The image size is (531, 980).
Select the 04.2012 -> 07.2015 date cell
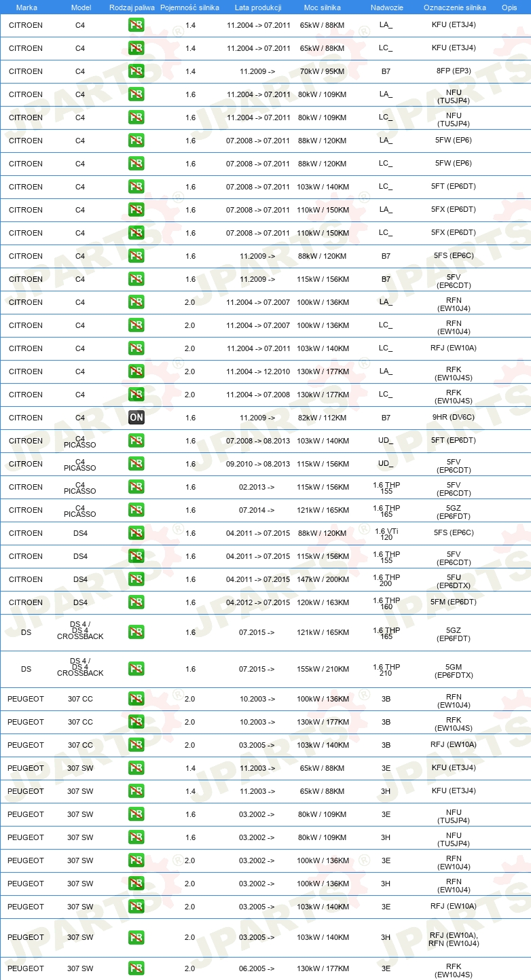point(258,603)
